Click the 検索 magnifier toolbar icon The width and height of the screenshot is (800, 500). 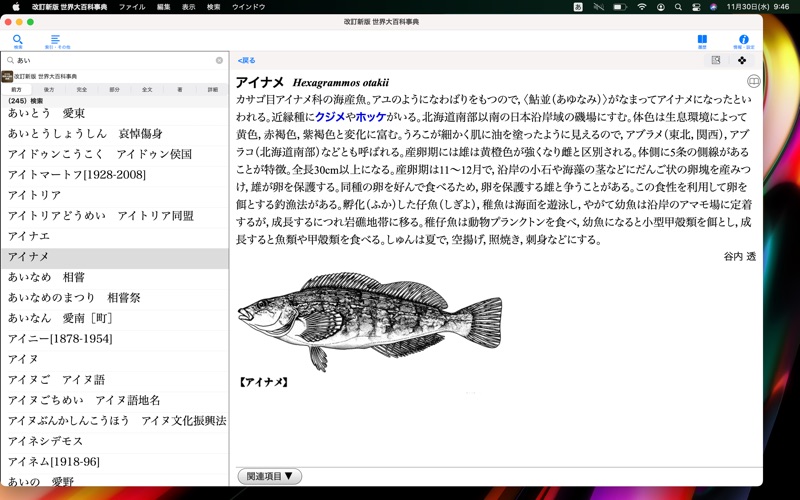[x=18, y=40]
